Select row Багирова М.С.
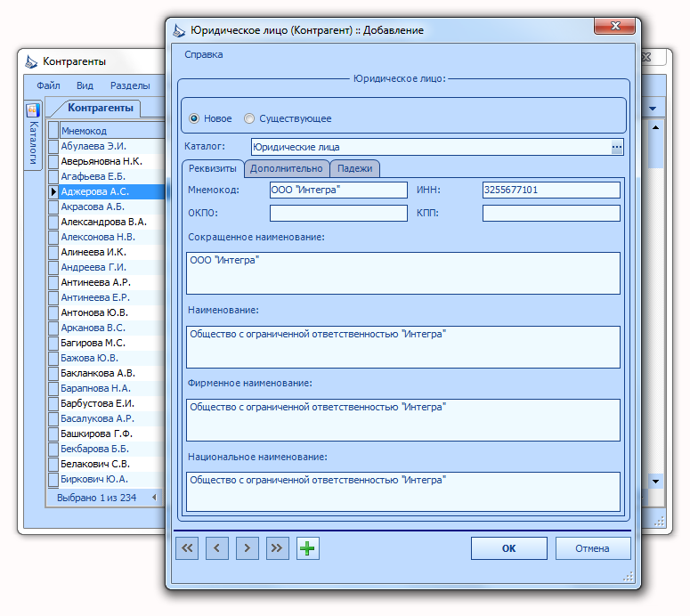This screenshot has height=616, width=690. click(107, 343)
